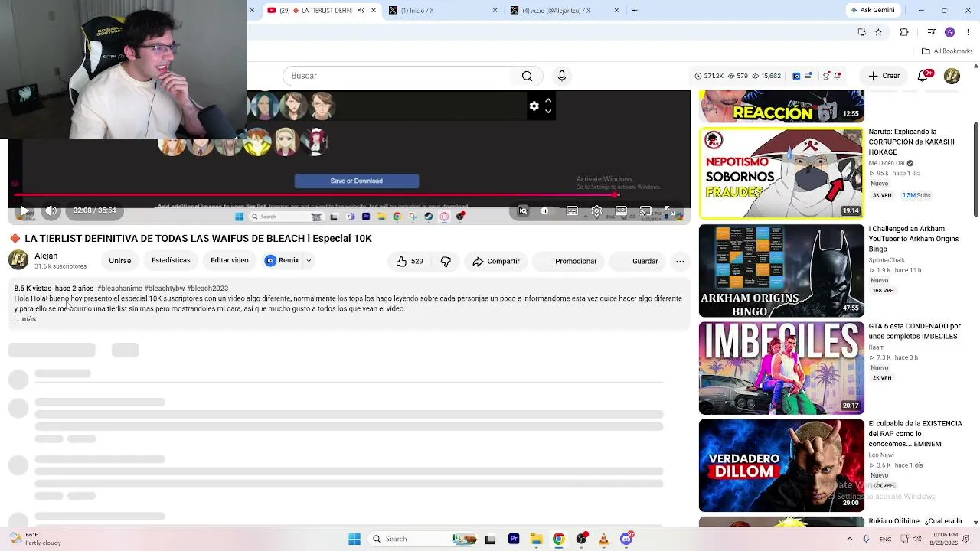Click the install app icon in address bar
Image resolution: width=980 pixels, height=551 pixels.
coord(862,32)
